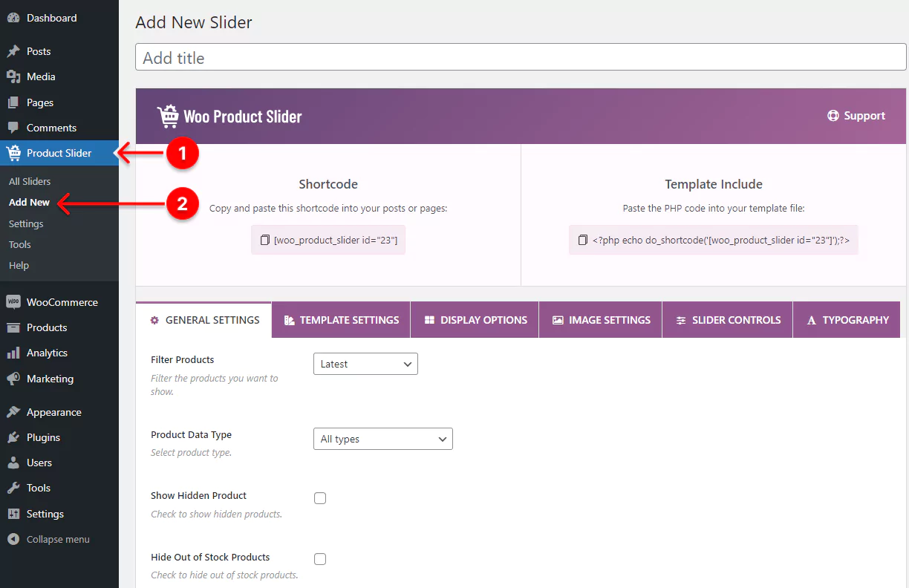Click the Marketing megaphone icon

point(13,379)
